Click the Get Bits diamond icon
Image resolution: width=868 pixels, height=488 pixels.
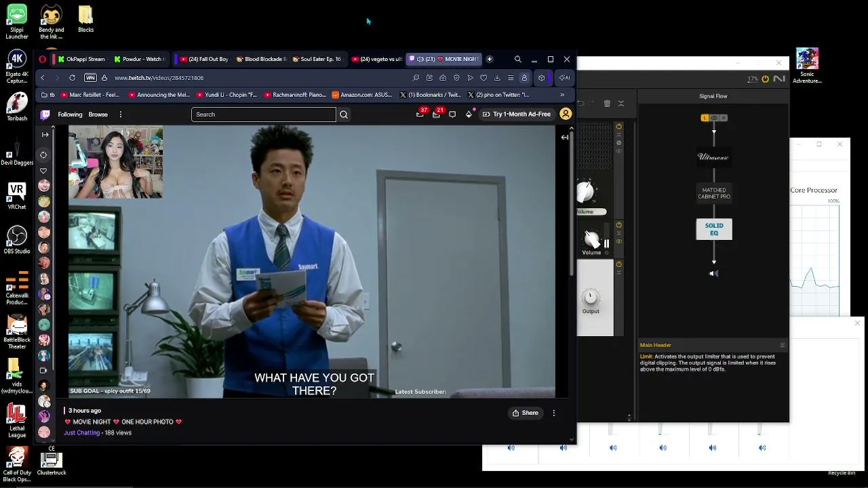[469, 114]
